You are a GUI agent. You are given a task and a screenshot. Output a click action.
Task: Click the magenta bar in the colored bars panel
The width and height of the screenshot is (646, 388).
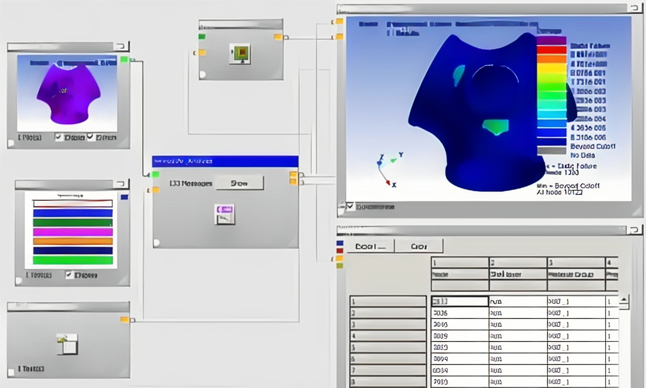tap(73, 232)
